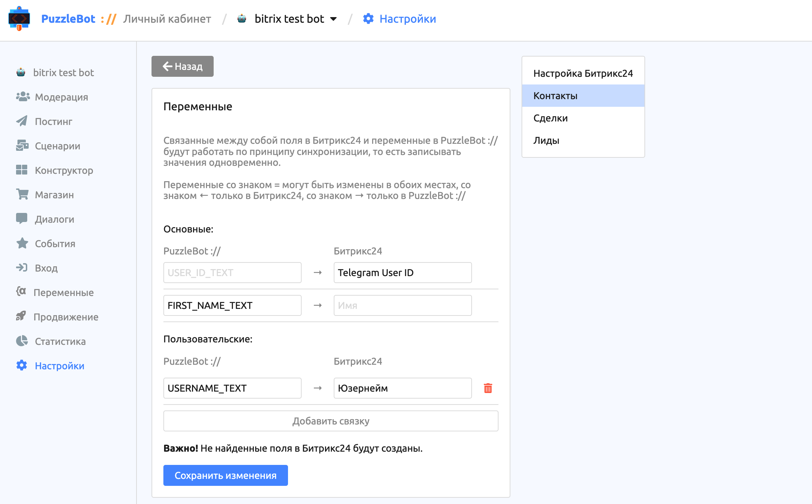Click the PuzzleBot robot logo icon
Image resolution: width=812 pixels, height=504 pixels.
pos(19,19)
